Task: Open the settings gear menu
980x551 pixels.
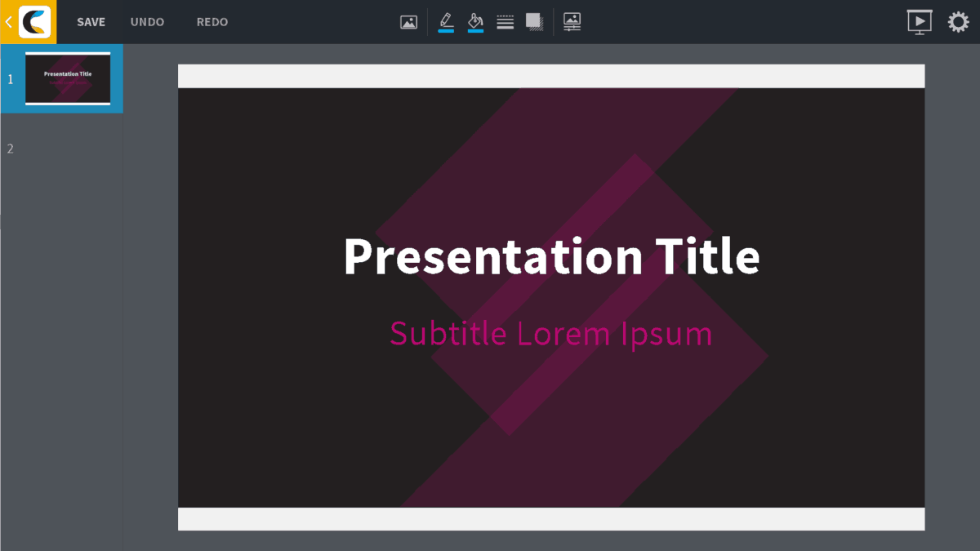Action: [958, 22]
